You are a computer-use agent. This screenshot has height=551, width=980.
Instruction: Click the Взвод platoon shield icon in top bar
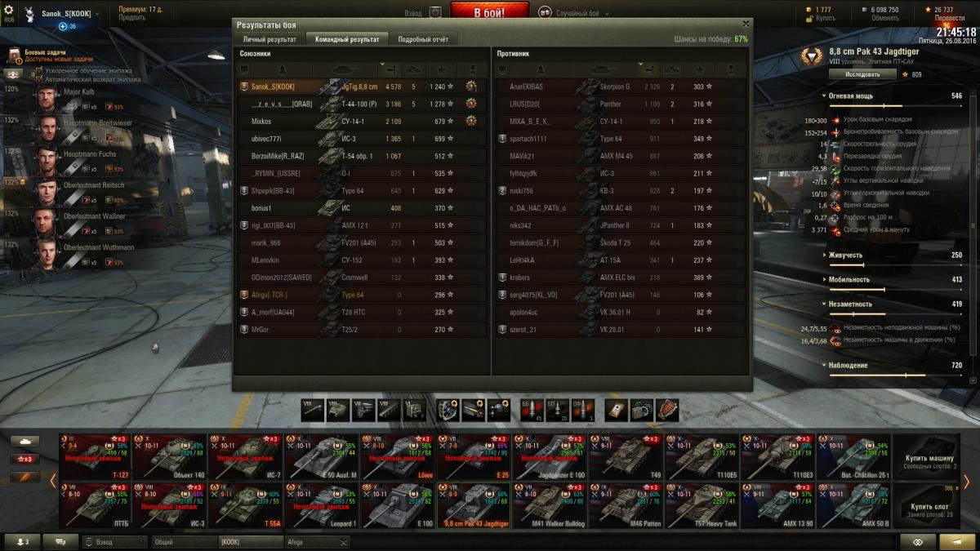[435, 13]
